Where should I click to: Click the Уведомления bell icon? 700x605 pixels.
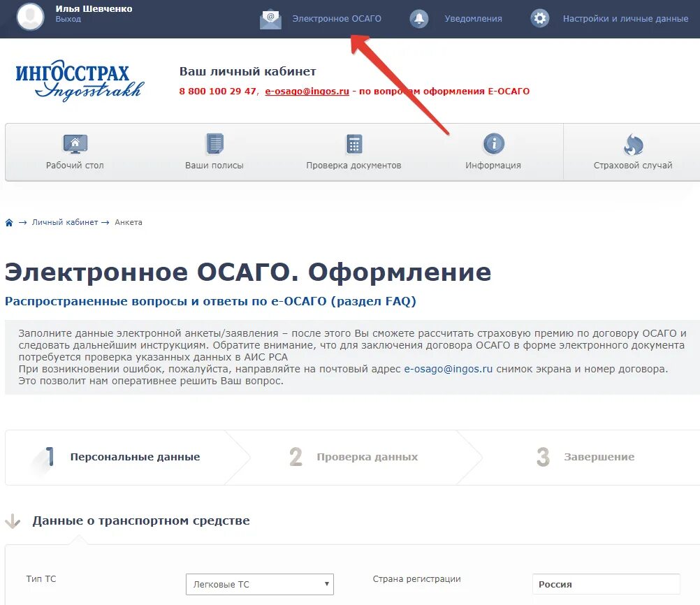418,19
